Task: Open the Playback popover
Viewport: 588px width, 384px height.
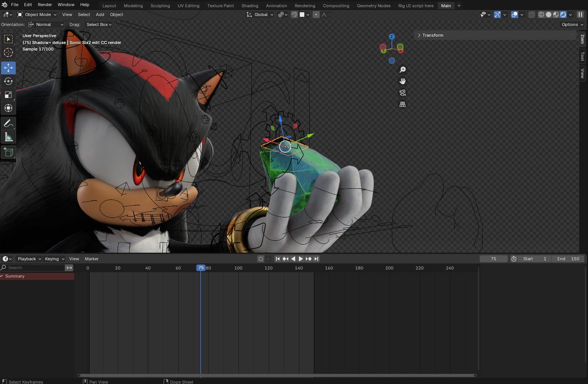Action: click(29, 259)
